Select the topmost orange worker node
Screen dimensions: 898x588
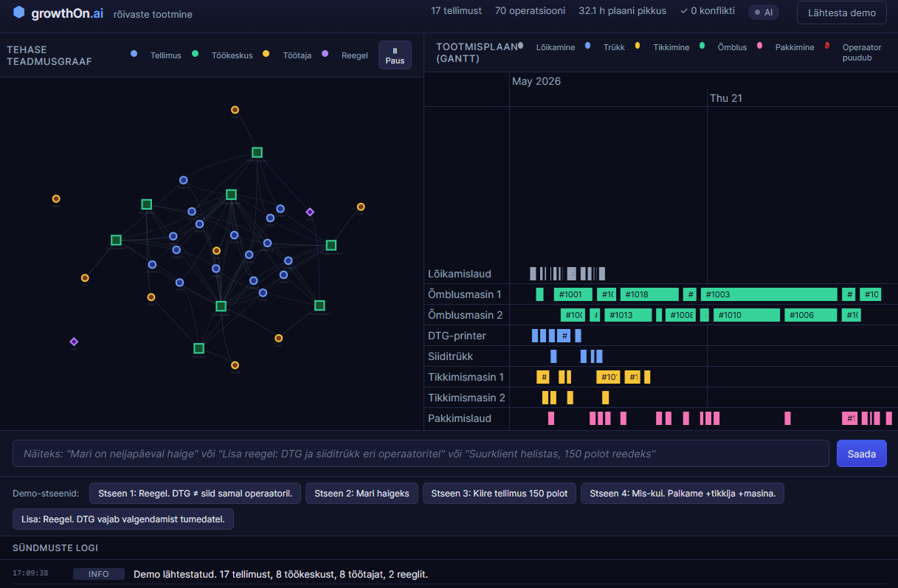click(x=235, y=110)
